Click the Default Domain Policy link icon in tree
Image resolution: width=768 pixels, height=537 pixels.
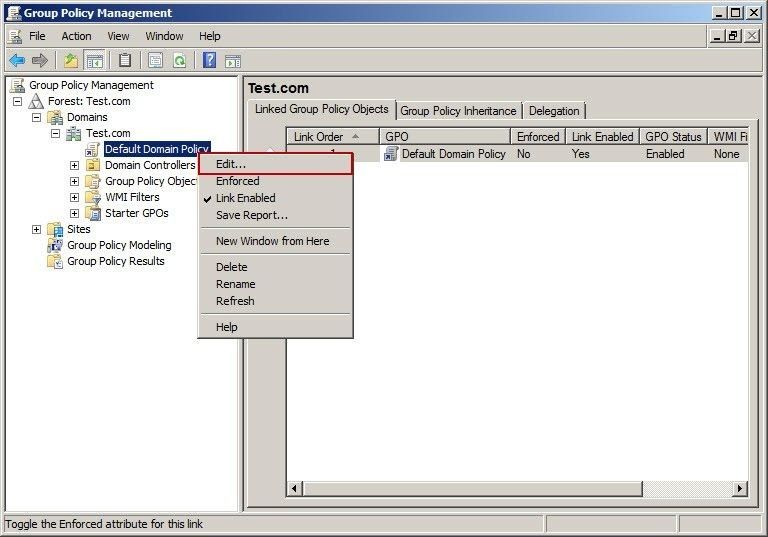point(93,149)
